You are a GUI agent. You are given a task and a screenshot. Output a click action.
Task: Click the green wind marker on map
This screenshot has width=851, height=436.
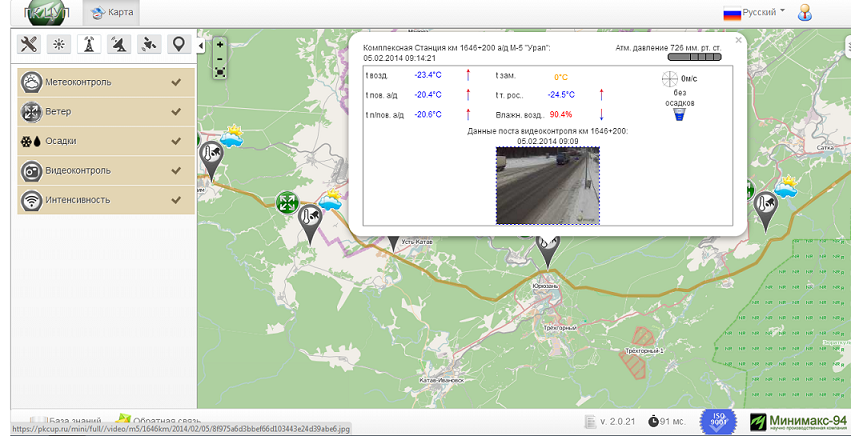click(287, 203)
